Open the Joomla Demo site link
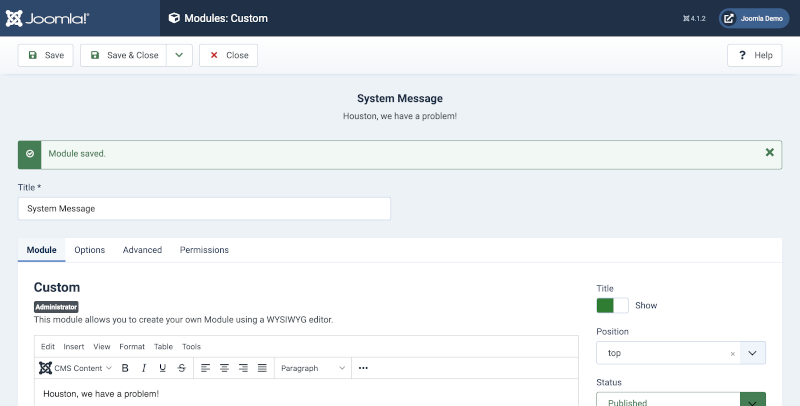 [754, 18]
